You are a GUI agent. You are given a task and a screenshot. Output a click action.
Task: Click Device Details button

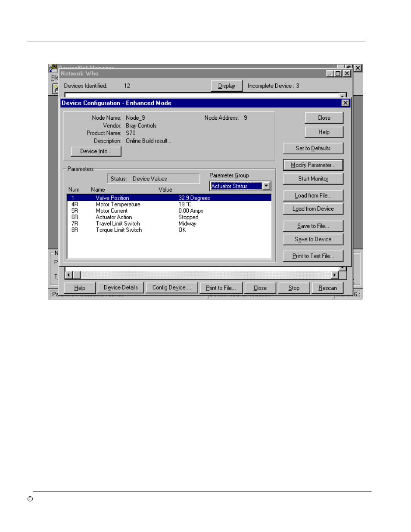121,288
